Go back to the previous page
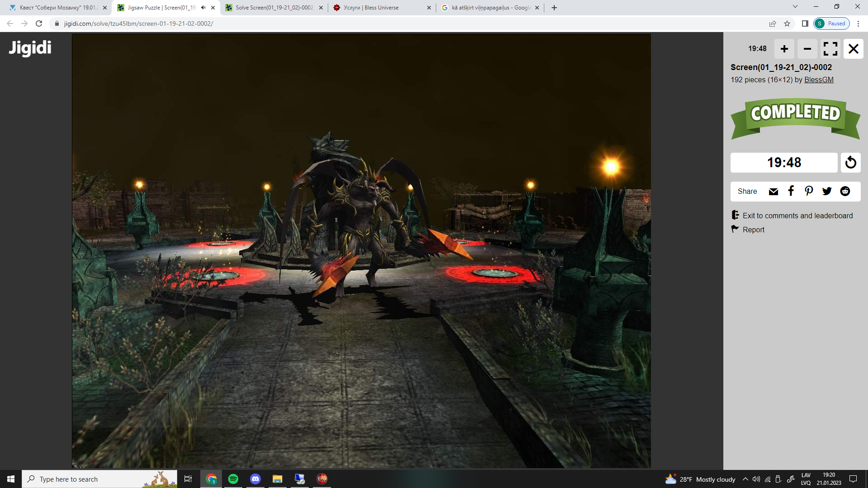 coord(10,23)
